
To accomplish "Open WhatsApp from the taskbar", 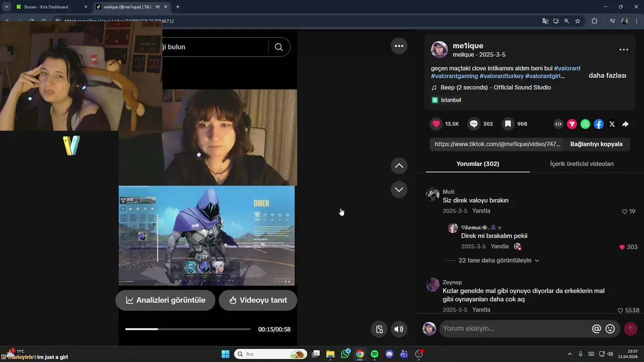I will point(345,354).
